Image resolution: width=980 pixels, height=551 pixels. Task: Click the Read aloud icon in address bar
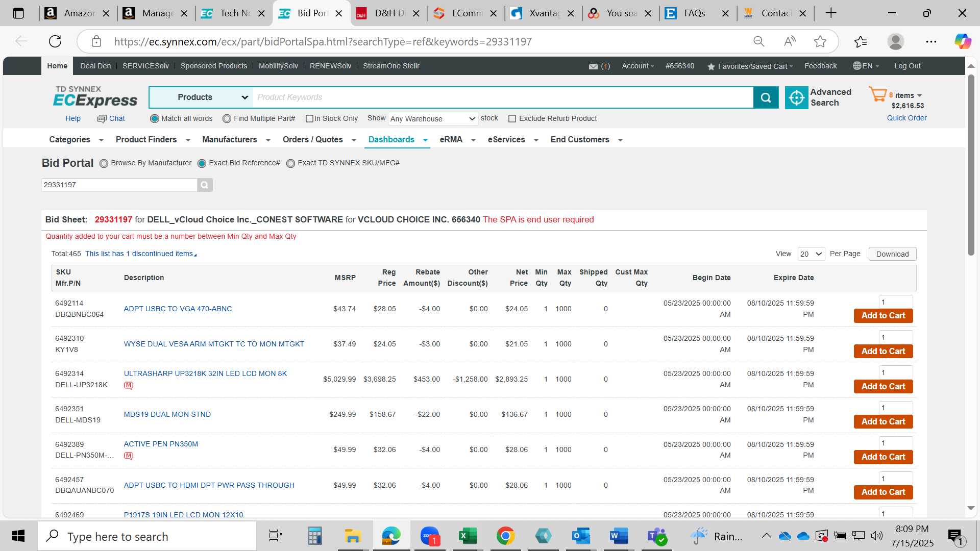pos(790,41)
